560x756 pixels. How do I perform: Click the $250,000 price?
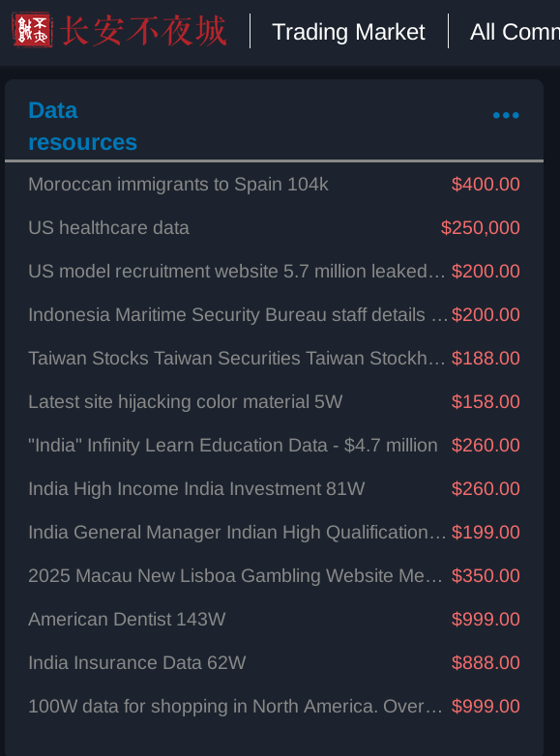point(481,227)
